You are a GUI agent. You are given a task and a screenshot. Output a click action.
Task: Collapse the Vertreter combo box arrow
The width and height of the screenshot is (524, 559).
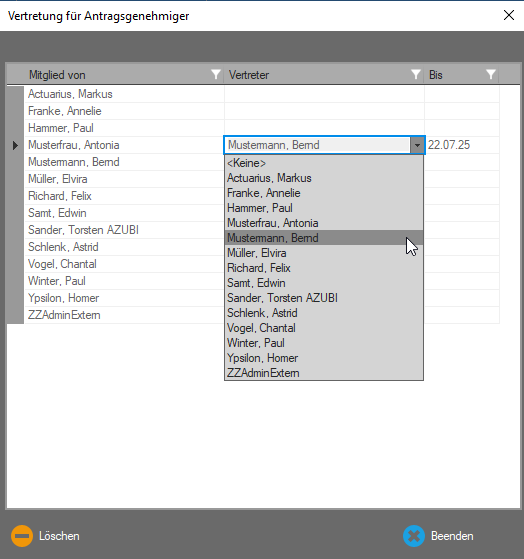[x=417, y=145]
